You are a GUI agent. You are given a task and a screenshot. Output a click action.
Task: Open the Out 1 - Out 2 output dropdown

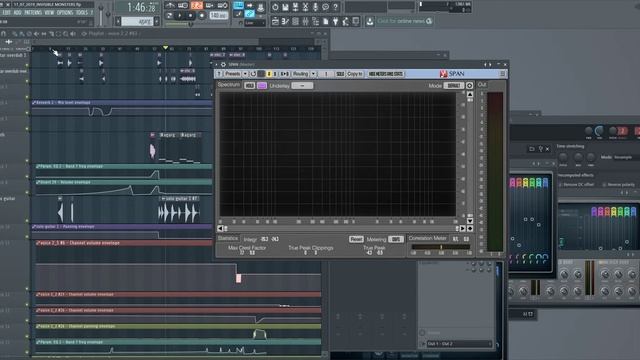pos(459,344)
